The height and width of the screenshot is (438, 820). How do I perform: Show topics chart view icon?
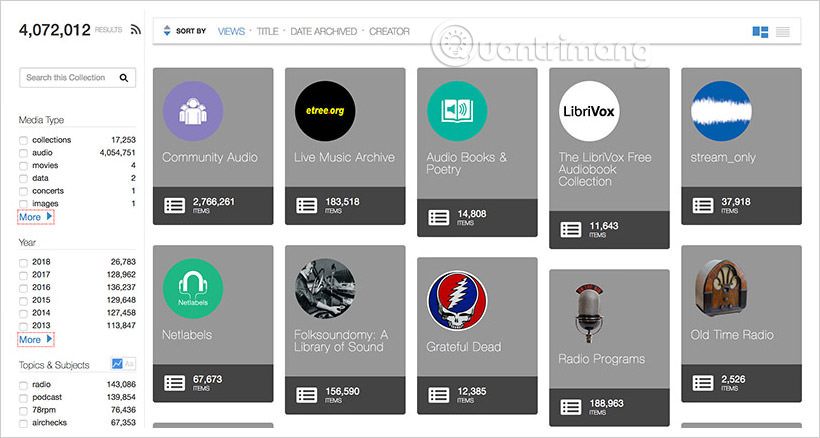[x=117, y=365]
